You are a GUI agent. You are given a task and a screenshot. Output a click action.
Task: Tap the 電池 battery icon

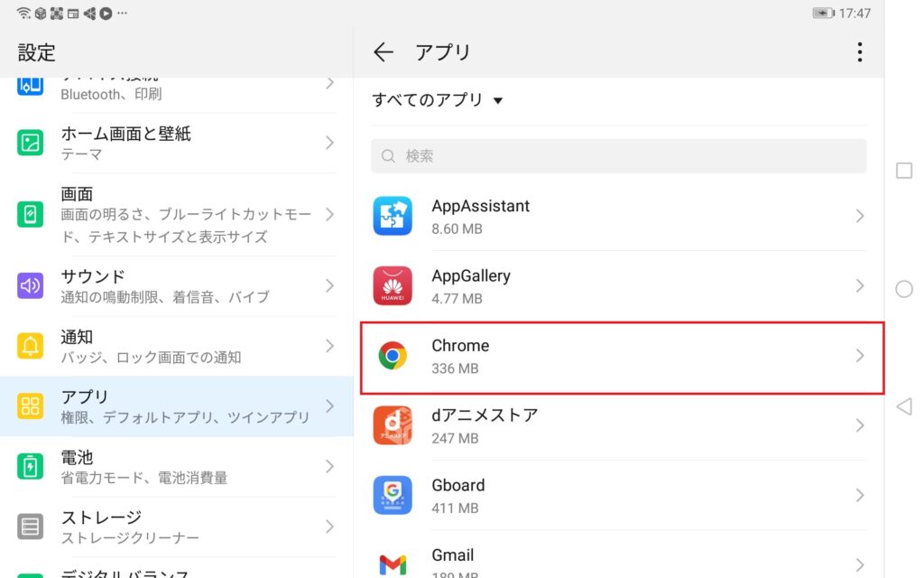click(30, 467)
